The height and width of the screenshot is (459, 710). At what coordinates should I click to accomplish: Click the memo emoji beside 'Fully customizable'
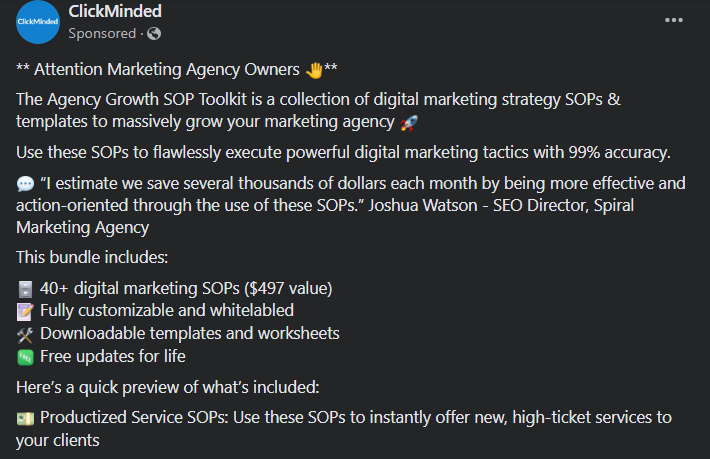[x=26, y=311]
